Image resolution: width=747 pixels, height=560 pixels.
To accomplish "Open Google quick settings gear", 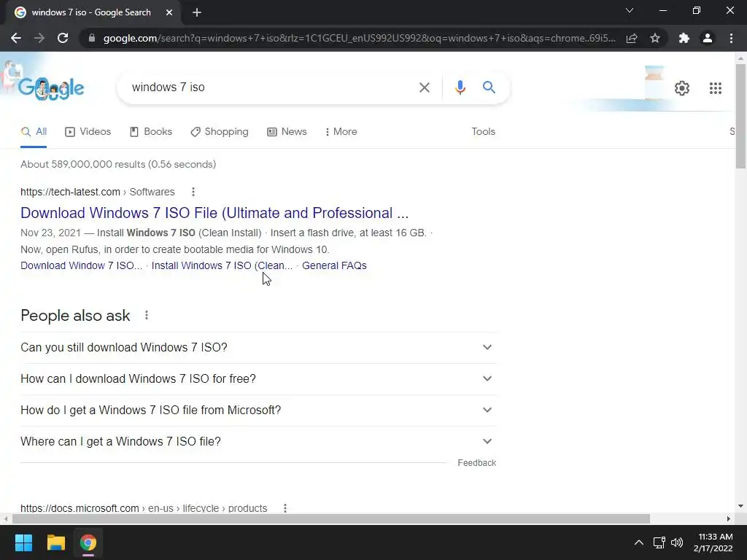I will (x=682, y=88).
